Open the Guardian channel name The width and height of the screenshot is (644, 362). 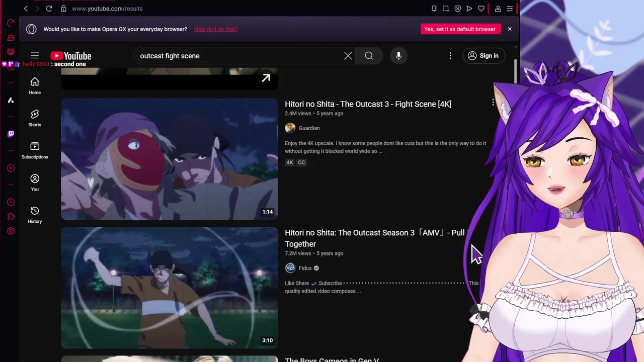(x=309, y=128)
